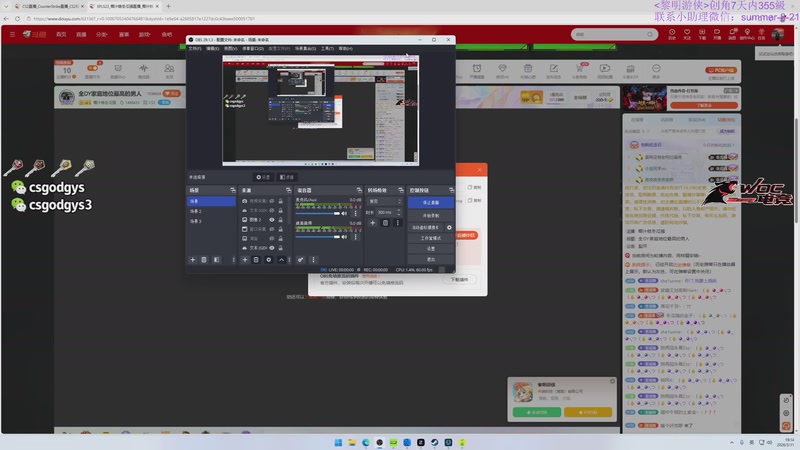Image resolution: width=800 pixels, height=450 pixels.
Task: Open Douyu hamburger menu icon
Action: [x=12, y=34]
